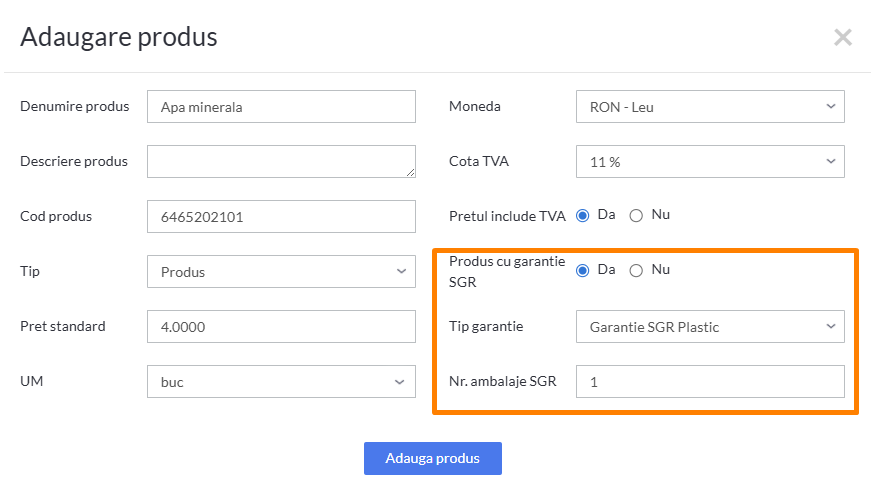Click the Tip garantie chevron arrow
The width and height of the screenshot is (871, 495).
tap(831, 326)
